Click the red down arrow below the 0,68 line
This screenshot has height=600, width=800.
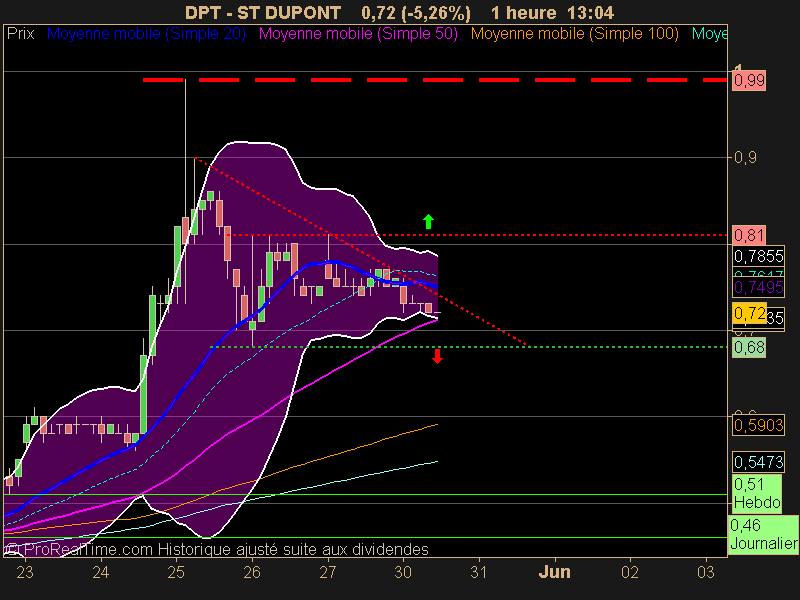click(x=437, y=356)
